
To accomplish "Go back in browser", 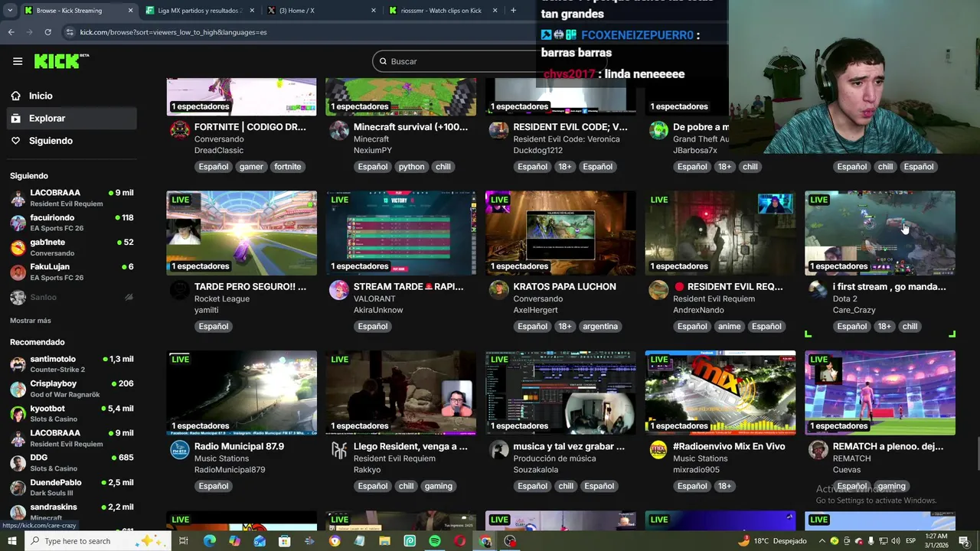I will pos(11,32).
